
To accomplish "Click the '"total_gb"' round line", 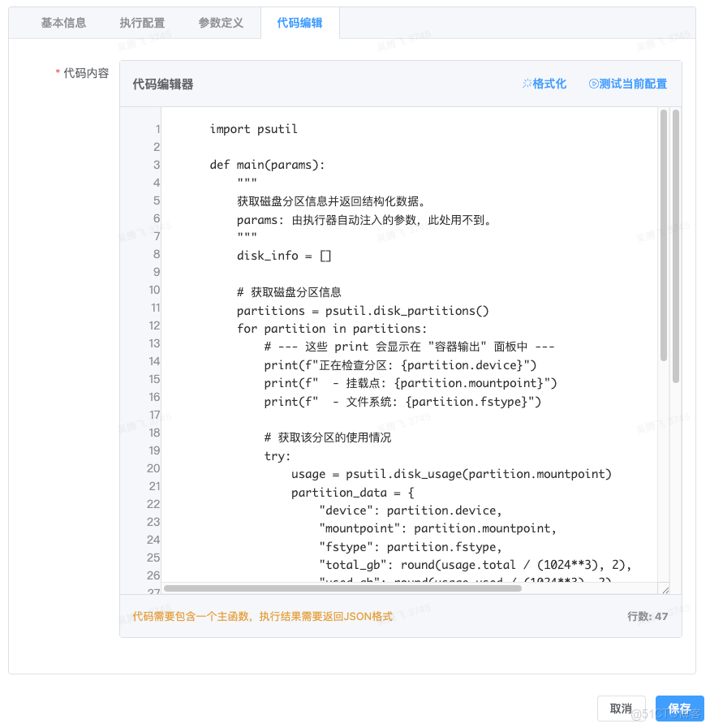I will pos(475,565).
